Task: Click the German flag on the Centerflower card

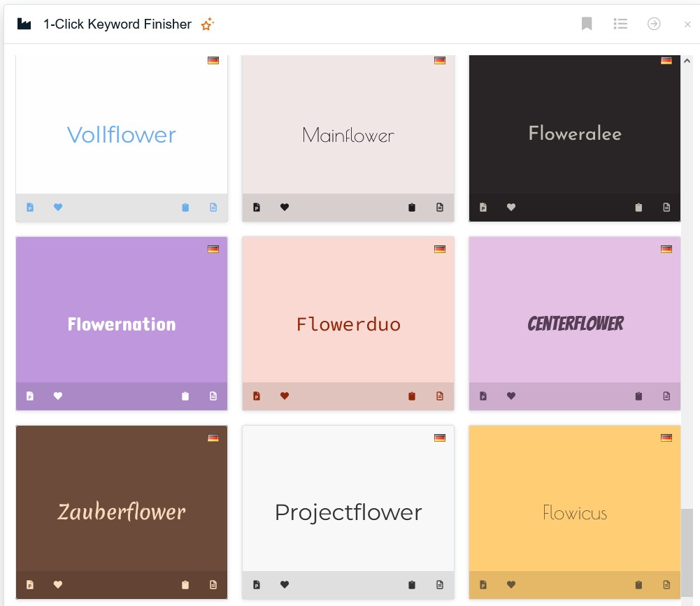Action: (666, 249)
